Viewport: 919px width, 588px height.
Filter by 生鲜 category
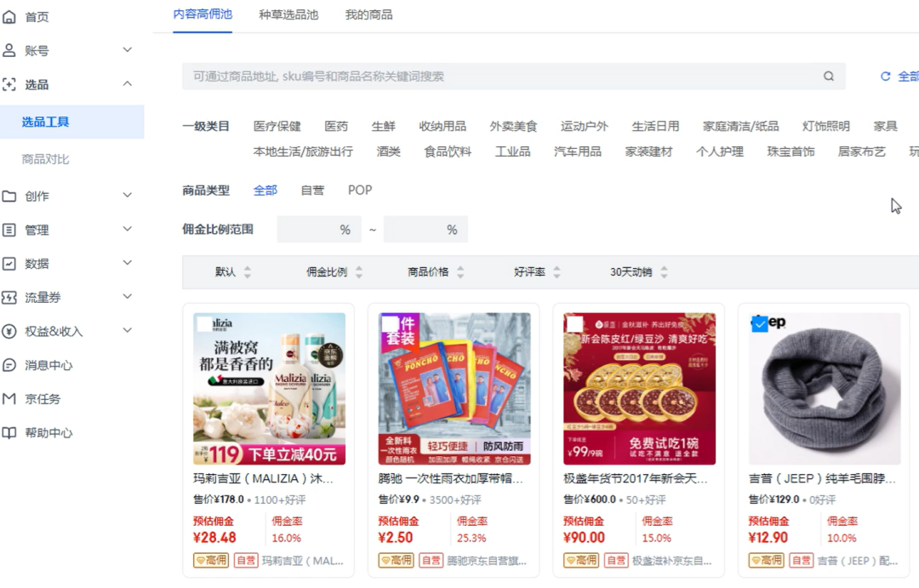point(383,126)
